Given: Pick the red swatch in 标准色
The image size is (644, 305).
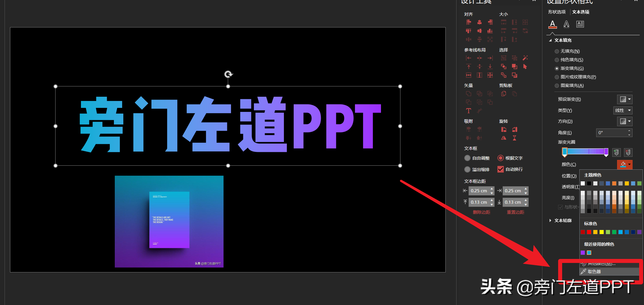Looking at the screenshot, I should [x=589, y=232].
